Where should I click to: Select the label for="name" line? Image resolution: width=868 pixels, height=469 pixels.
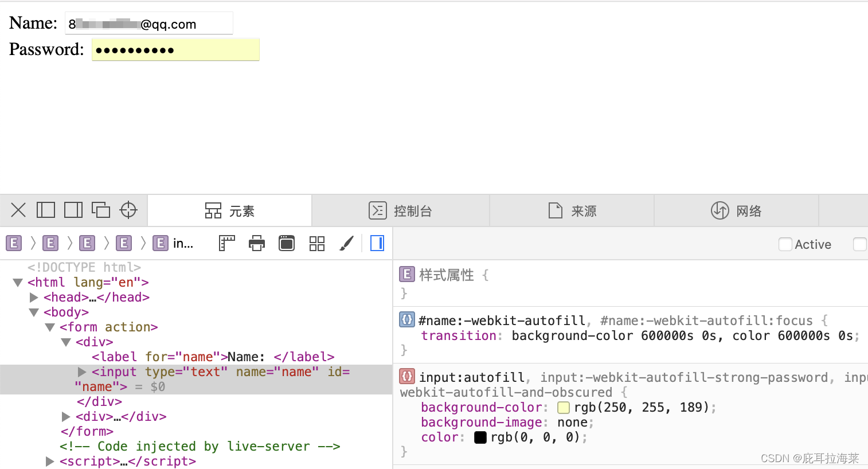(x=213, y=357)
